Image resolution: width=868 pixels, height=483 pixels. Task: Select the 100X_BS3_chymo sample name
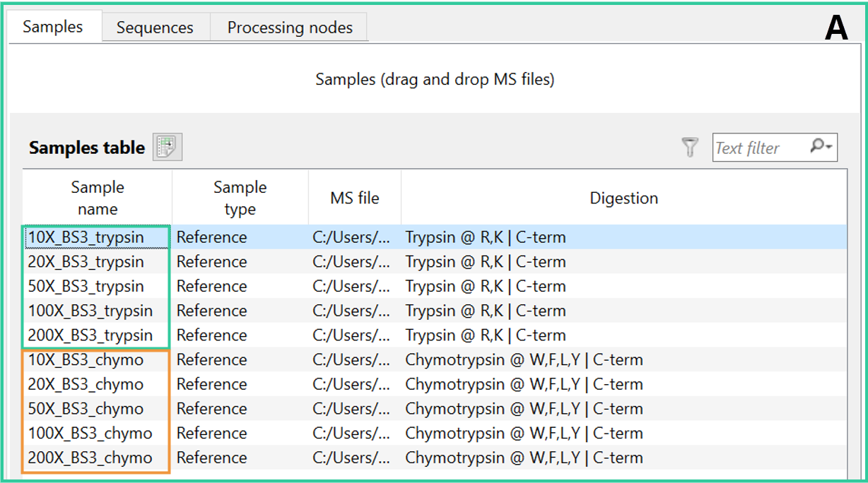point(90,434)
